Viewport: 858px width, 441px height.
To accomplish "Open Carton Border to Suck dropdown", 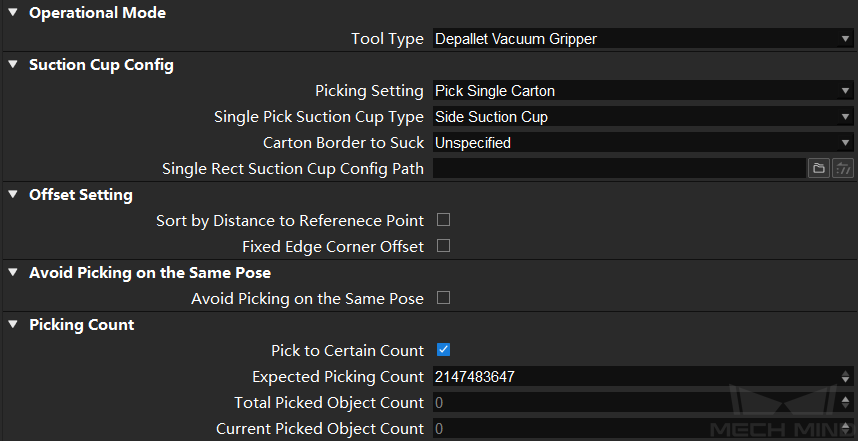I will [643, 143].
